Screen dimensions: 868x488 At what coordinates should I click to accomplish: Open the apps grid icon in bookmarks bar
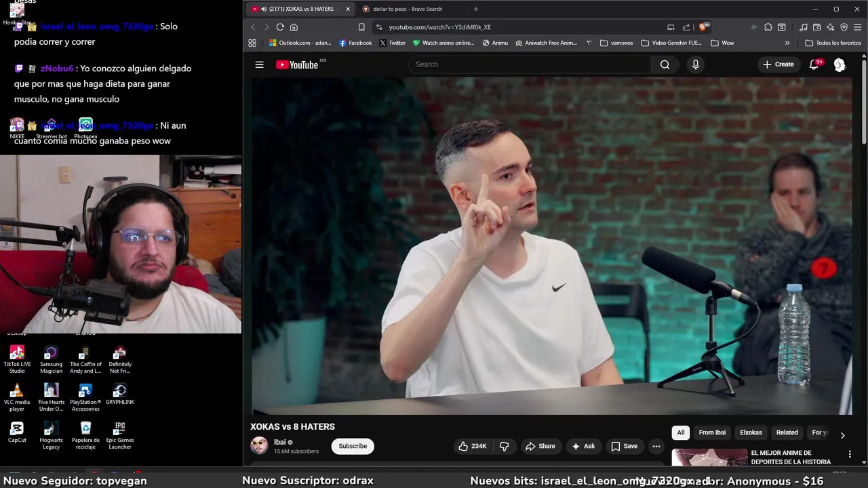tap(252, 43)
